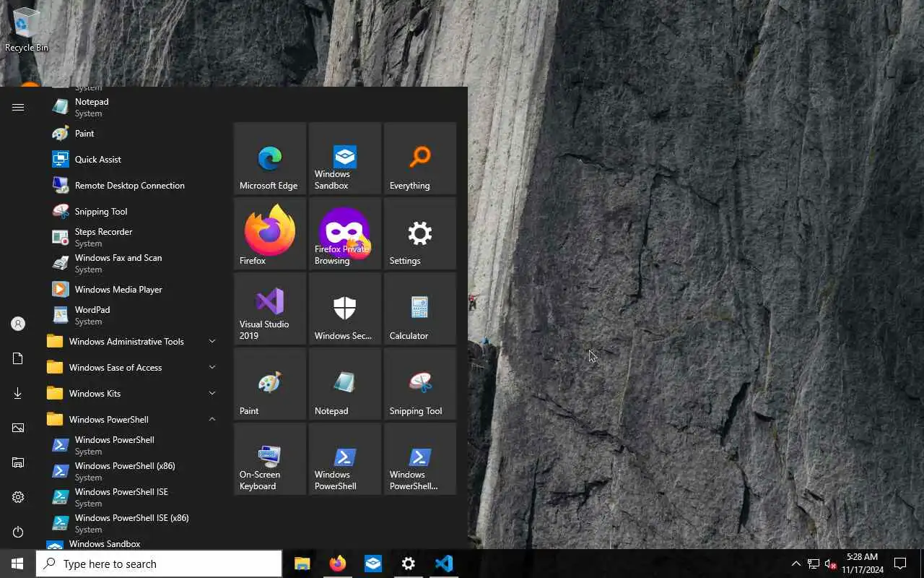Click the Windows Start button
924x578 pixels.
point(17,564)
